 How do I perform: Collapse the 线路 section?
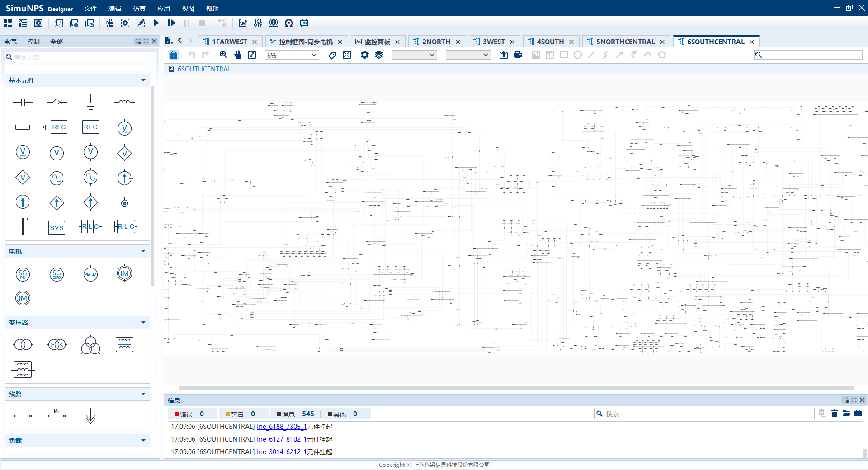pyautogui.click(x=143, y=394)
